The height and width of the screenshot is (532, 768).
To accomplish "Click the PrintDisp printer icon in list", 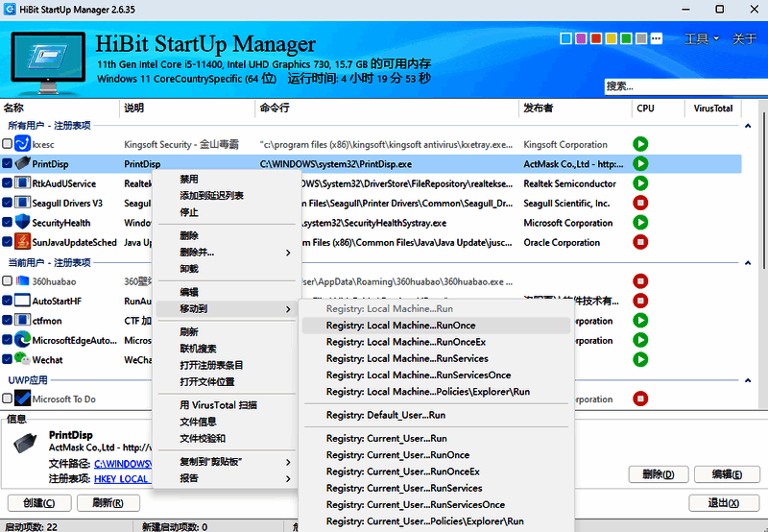I will coord(22,163).
